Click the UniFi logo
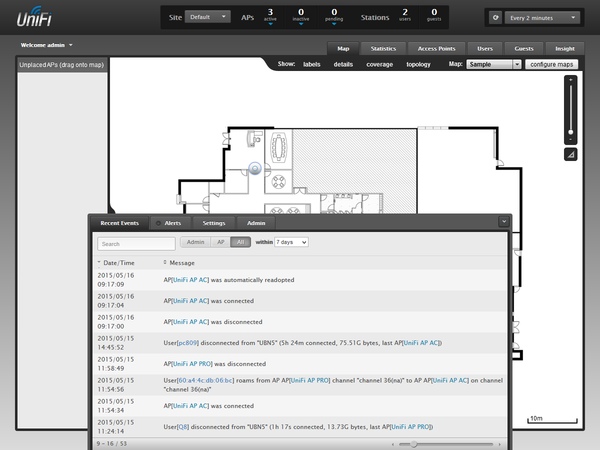Screen dimensions: 600x450 (x=34, y=17)
